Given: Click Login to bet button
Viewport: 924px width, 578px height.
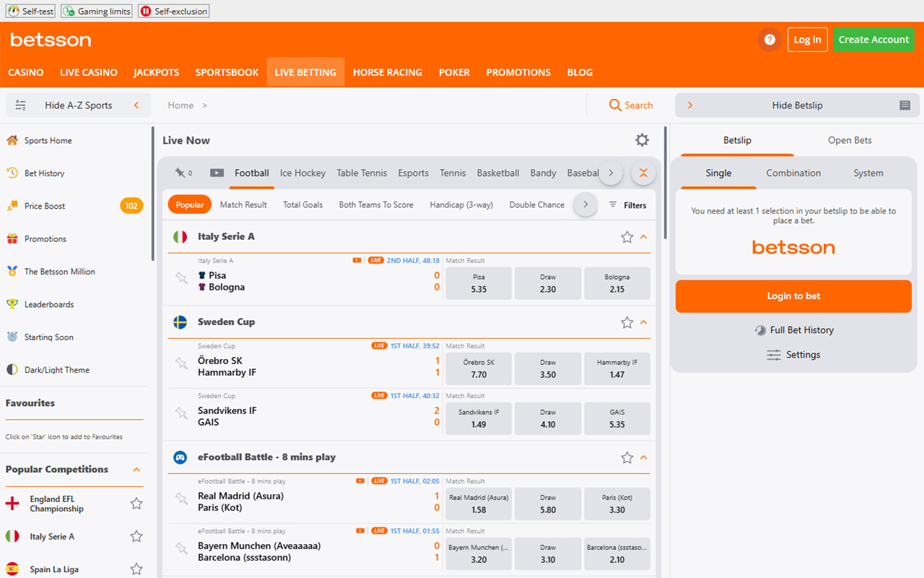Looking at the screenshot, I should [x=793, y=296].
